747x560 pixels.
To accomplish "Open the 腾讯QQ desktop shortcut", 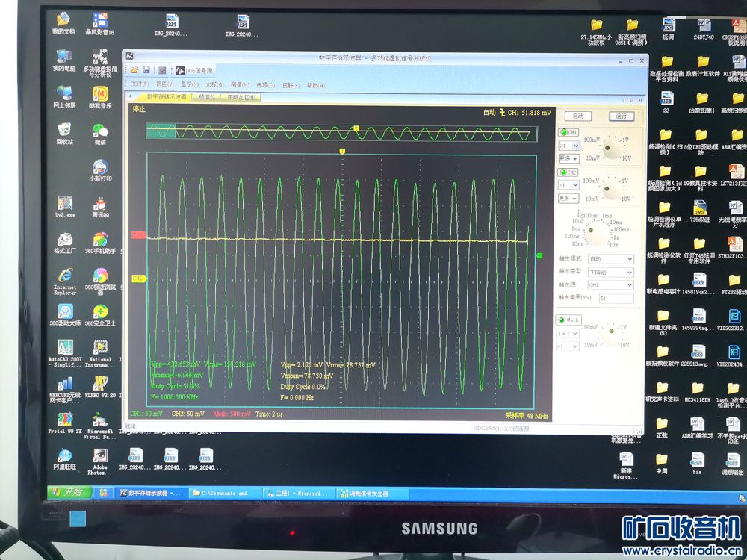I will [100, 204].
